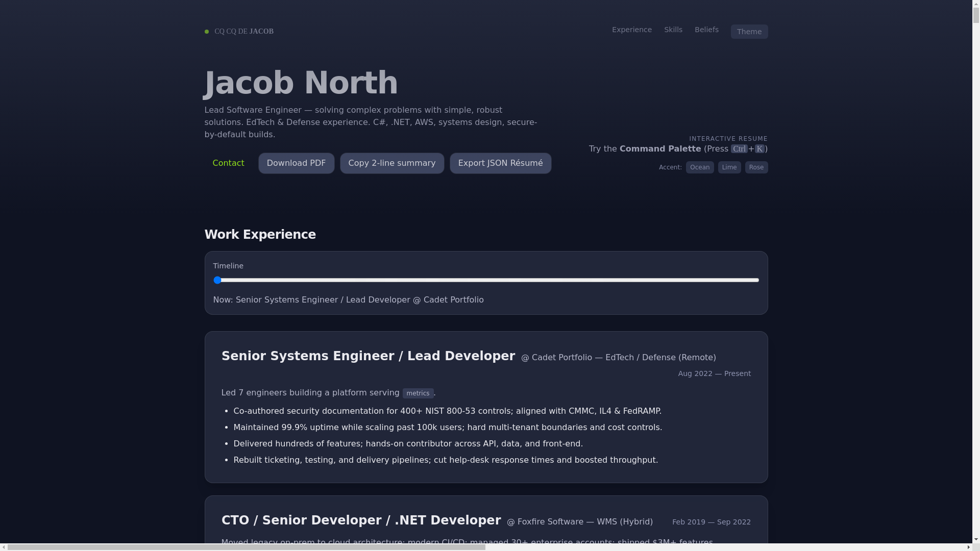Image resolution: width=980 pixels, height=551 pixels.
Task: Click the Timeline label
Action: click(x=228, y=266)
